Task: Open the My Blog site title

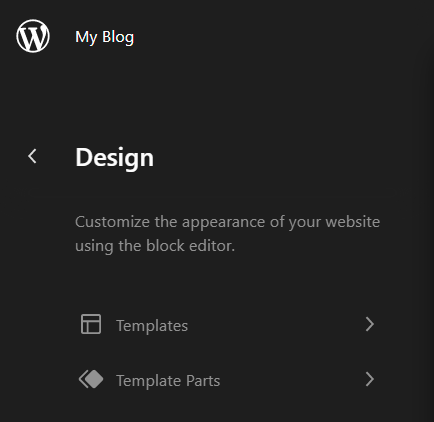Action: (104, 37)
